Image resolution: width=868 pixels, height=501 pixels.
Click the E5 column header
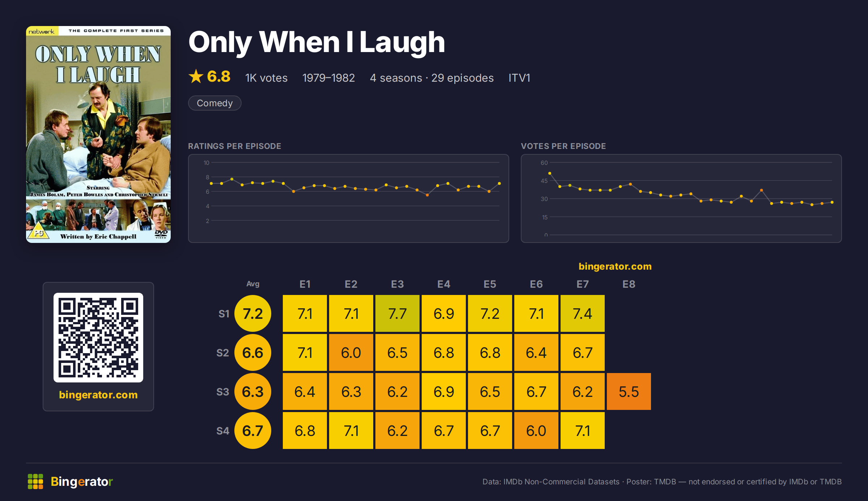click(x=490, y=284)
